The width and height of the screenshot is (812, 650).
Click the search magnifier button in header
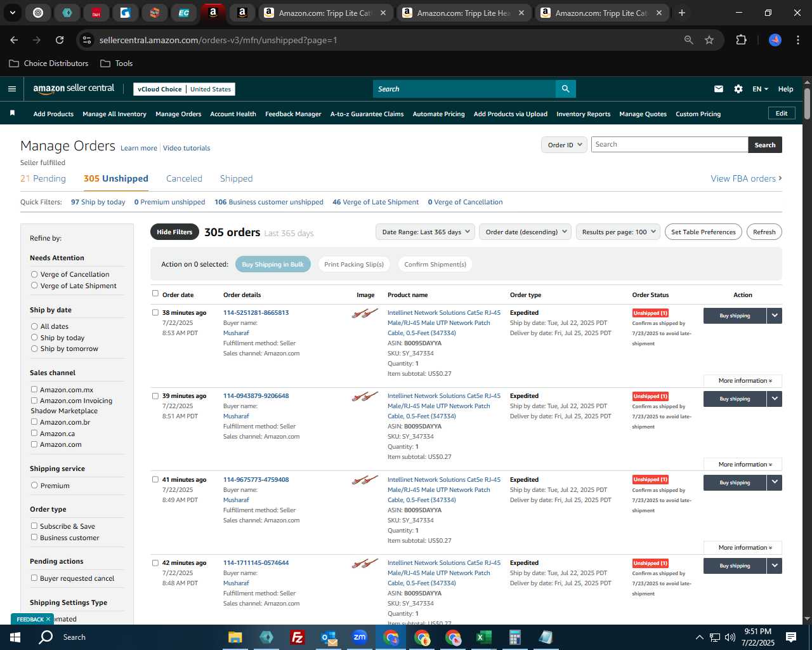click(565, 89)
